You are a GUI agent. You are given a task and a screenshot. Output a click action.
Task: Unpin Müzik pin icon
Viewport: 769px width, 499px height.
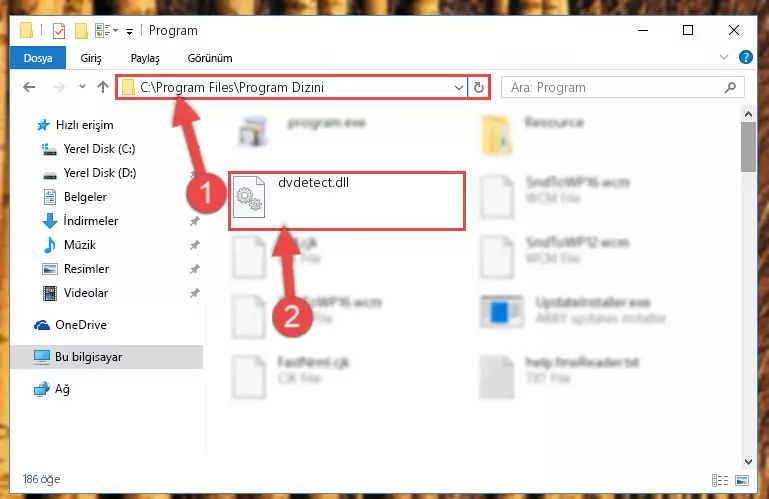tap(195, 245)
